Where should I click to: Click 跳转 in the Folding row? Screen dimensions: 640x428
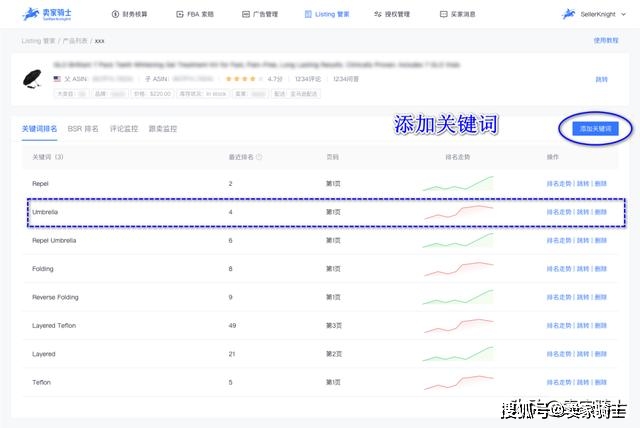pyautogui.click(x=583, y=269)
